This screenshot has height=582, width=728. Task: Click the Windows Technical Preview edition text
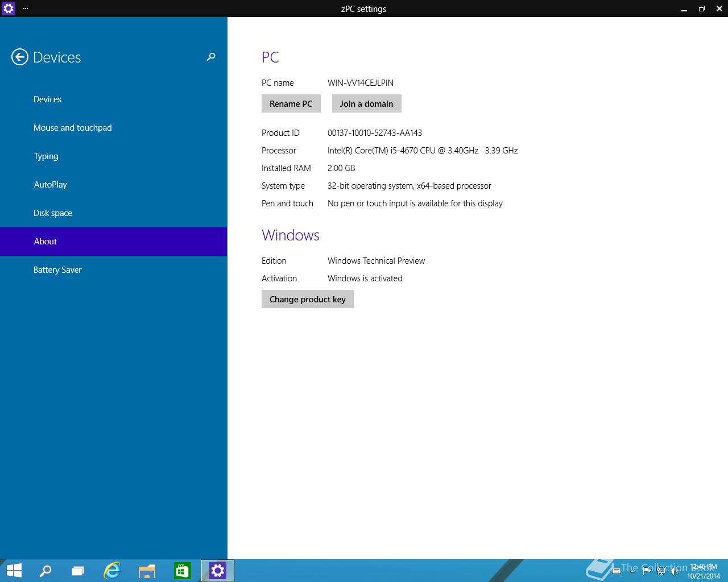click(x=377, y=261)
